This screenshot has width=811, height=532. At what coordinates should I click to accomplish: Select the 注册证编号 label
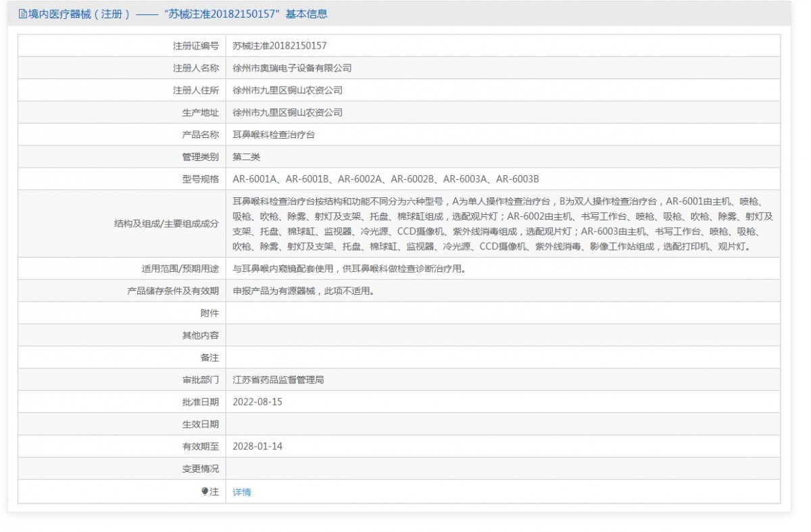196,46
